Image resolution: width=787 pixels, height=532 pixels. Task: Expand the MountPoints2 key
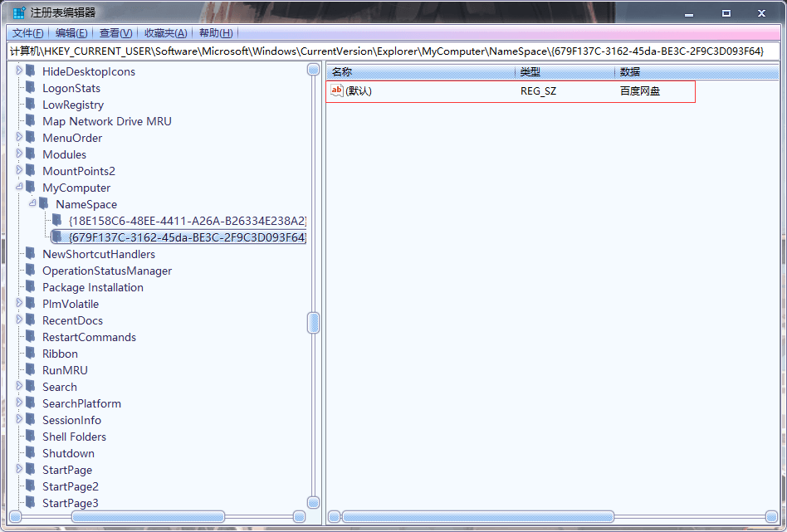19,169
